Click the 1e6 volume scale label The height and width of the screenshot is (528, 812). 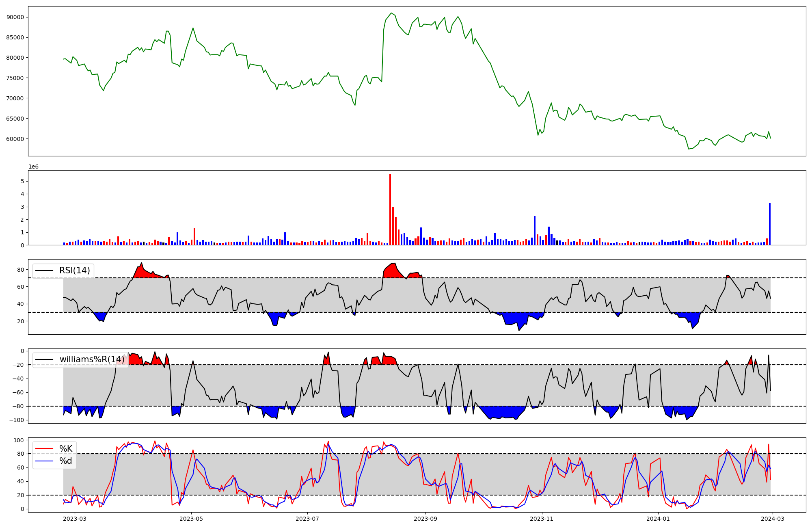click(x=33, y=167)
